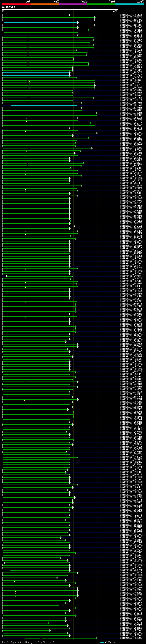The height and width of the screenshot is (644, 146).
Task: Select label UniRef100_P39939
Action: coord(131,354)
